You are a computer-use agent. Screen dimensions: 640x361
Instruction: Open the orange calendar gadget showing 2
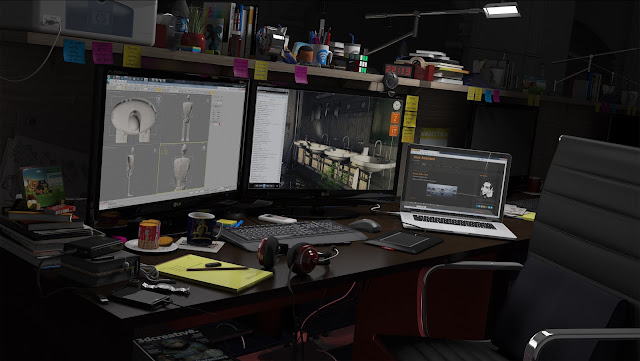[395, 118]
